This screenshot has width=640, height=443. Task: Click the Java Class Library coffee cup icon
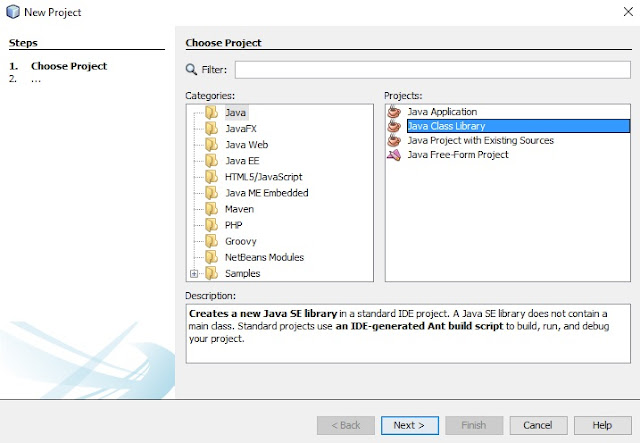tap(394, 126)
